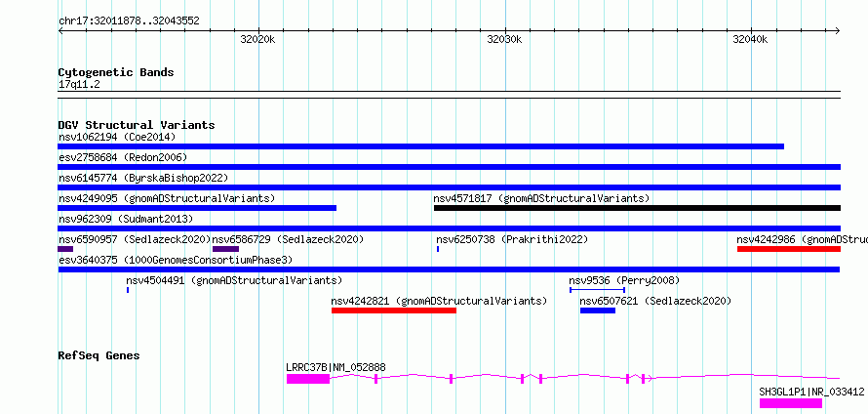
Task: Select the nsv4249095 gnomAD blue bar
Action: coord(197,208)
